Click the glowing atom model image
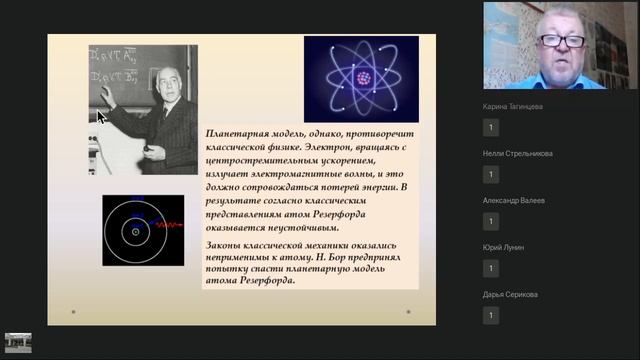 click(361, 79)
